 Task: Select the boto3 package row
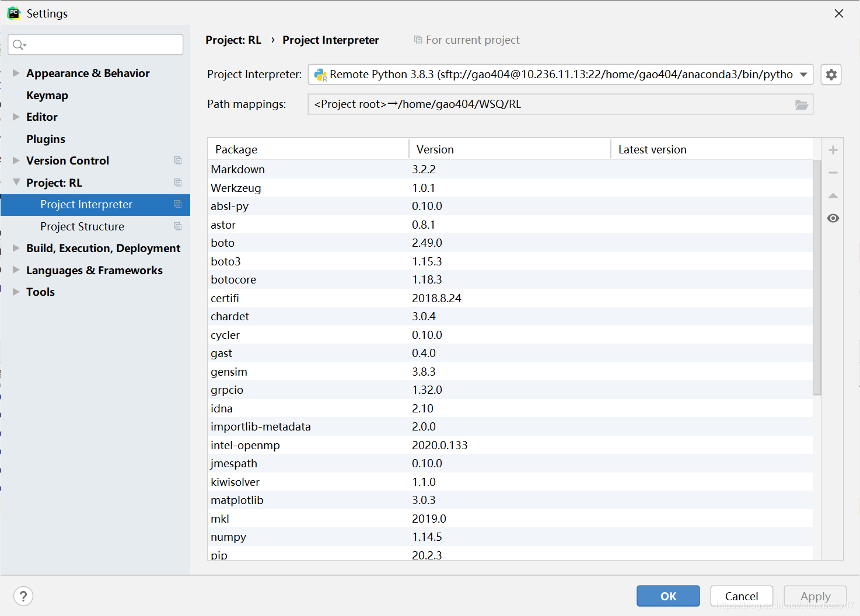tap(510, 261)
